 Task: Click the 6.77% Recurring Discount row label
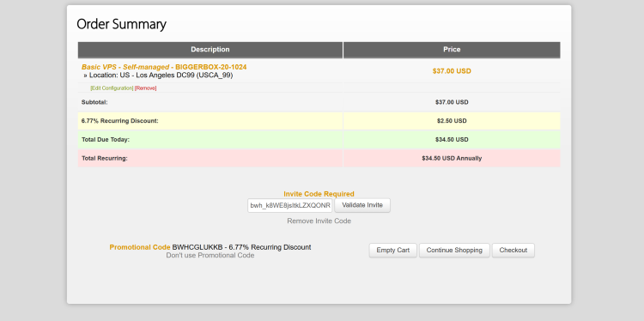coord(120,121)
